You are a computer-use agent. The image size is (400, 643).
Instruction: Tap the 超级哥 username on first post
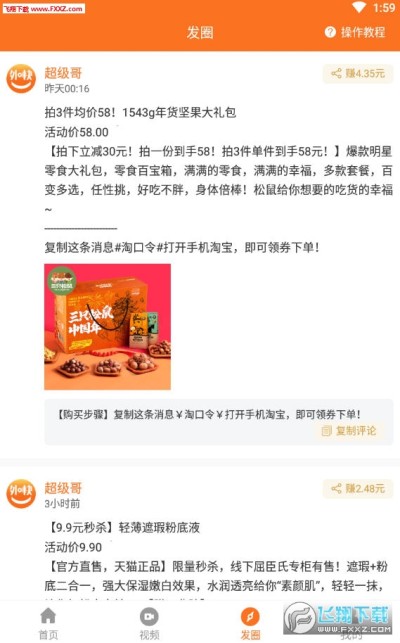(x=63, y=73)
